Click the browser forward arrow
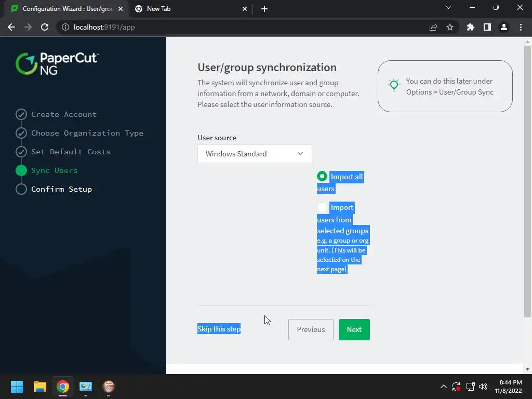 coord(28,27)
